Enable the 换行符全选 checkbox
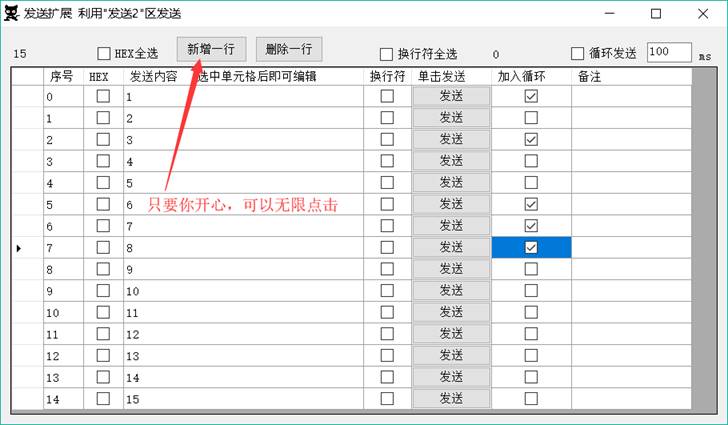This screenshot has height=425, width=728. click(386, 54)
